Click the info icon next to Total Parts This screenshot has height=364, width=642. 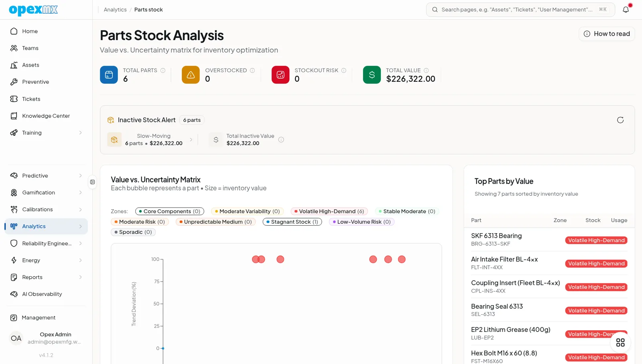click(x=163, y=71)
